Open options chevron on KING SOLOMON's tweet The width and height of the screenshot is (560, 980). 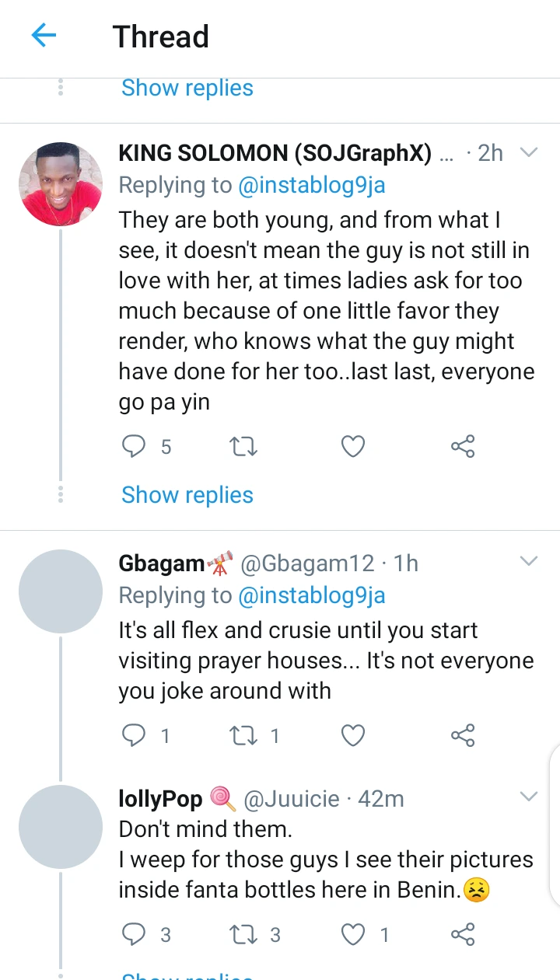[x=529, y=152]
